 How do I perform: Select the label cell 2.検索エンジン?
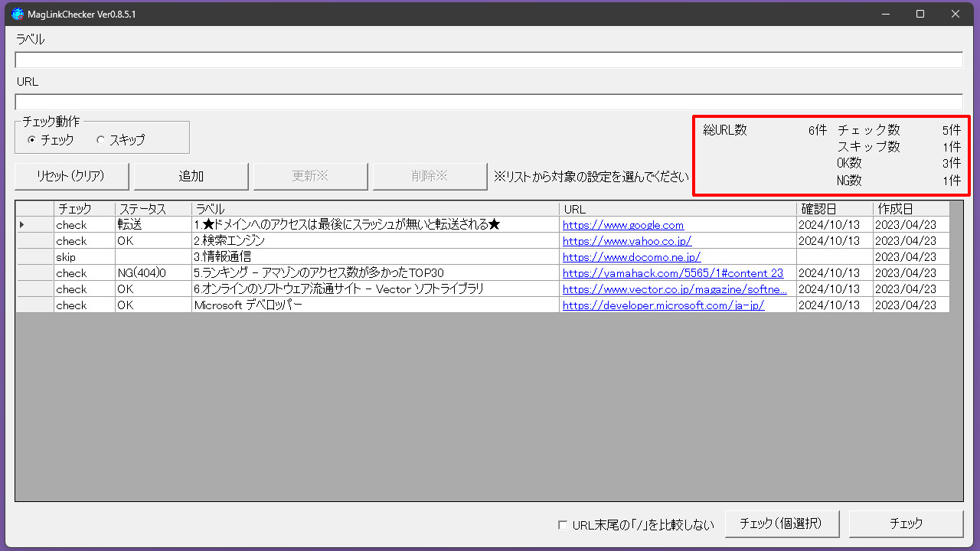click(x=375, y=241)
